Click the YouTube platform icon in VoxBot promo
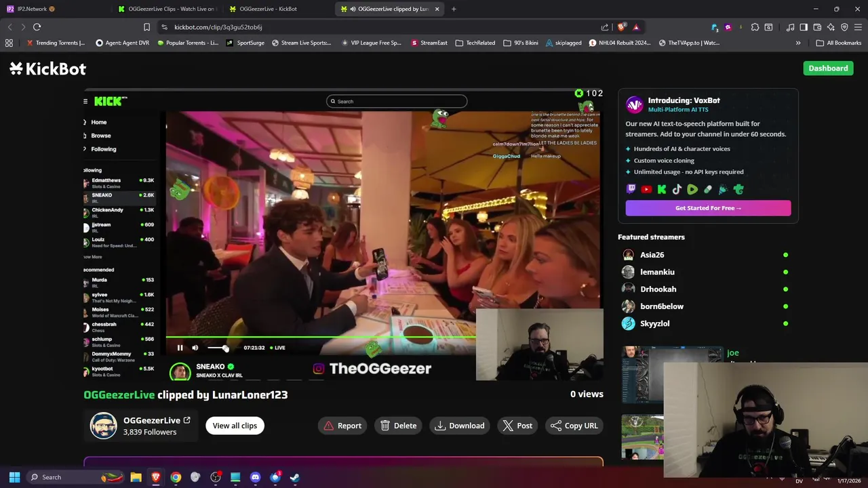 pyautogui.click(x=646, y=190)
